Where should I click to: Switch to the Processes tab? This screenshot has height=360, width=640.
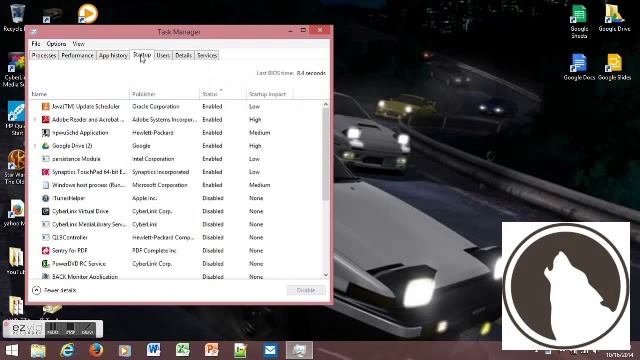click(44, 56)
